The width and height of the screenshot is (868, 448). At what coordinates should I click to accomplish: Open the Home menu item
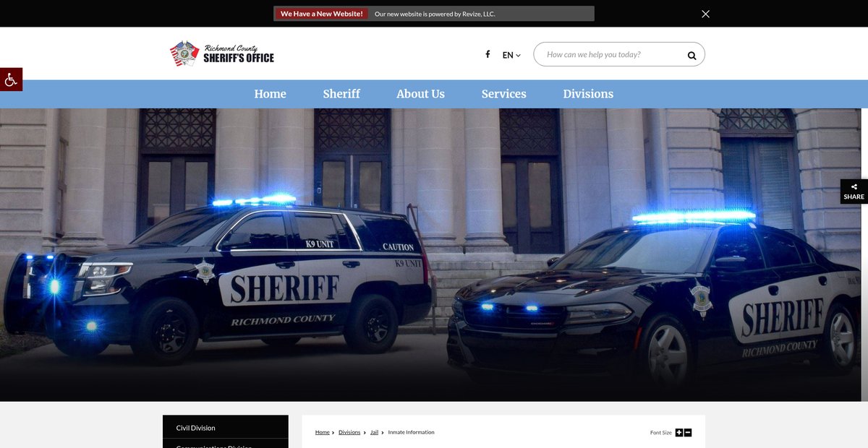[x=270, y=94]
